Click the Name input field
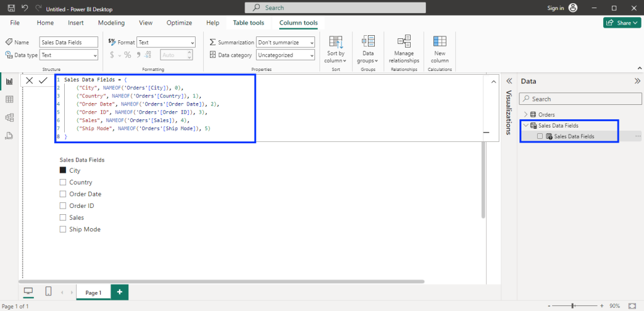This screenshot has width=644, height=311. [69, 42]
